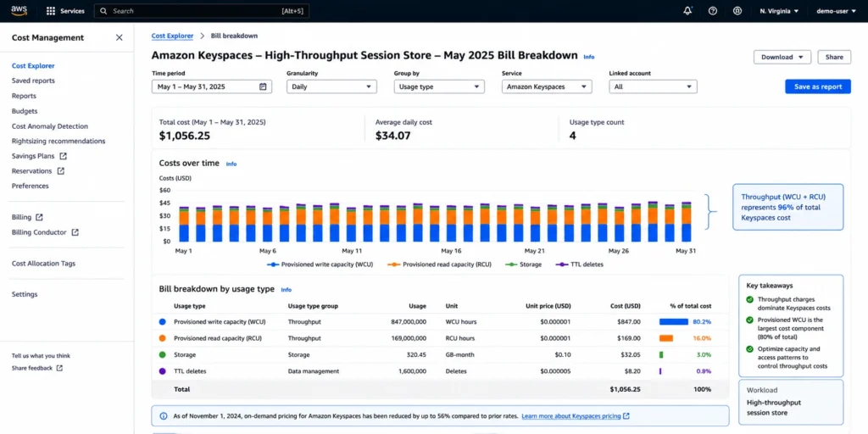Open Settings in sidebar
The width and height of the screenshot is (868, 434).
25,294
